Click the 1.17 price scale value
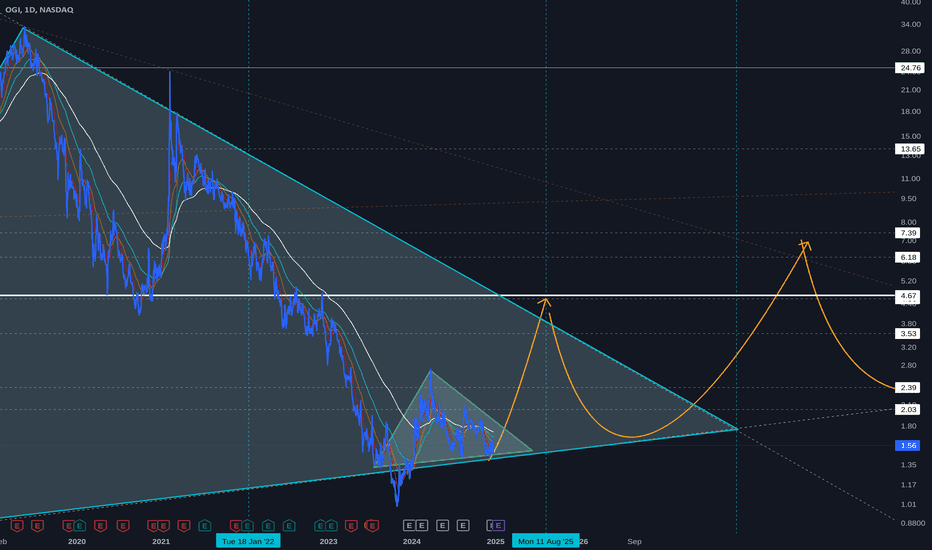The height and width of the screenshot is (550, 932). 908,485
